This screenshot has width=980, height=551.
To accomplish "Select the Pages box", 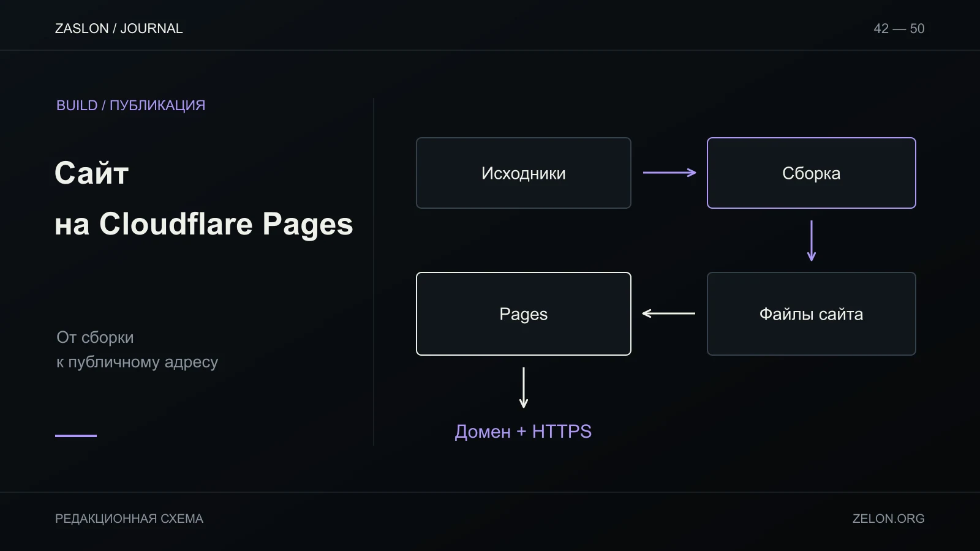I will [x=524, y=314].
